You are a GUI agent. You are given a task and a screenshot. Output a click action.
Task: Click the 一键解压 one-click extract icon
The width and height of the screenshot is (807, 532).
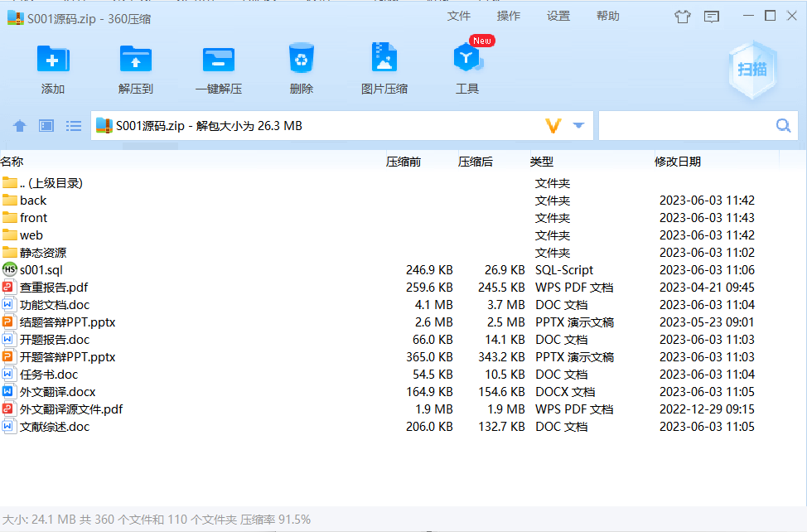pyautogui.click(x=218, y=62)
